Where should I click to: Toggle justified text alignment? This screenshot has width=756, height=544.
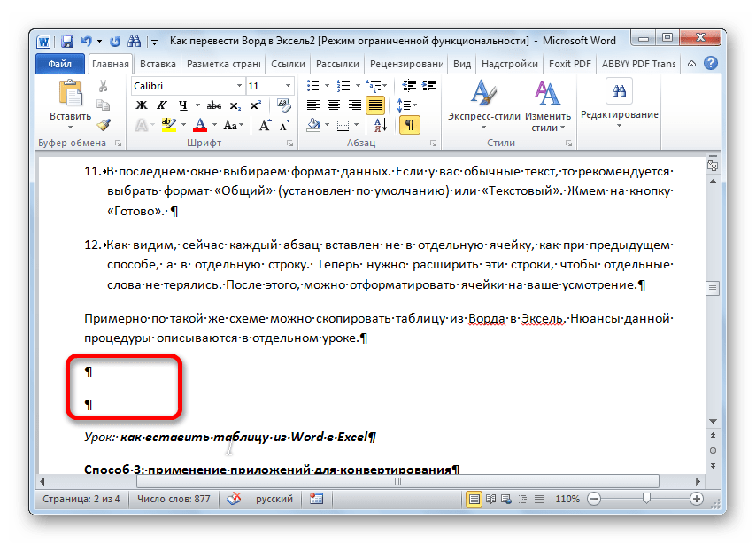pyautogui.click(x=375, y=105)
